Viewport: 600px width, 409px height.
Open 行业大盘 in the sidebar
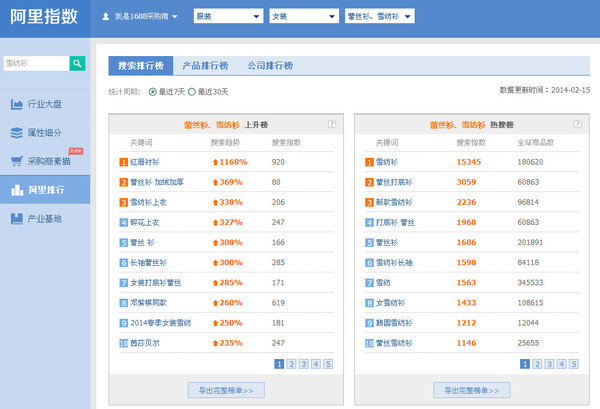[45, 104]
